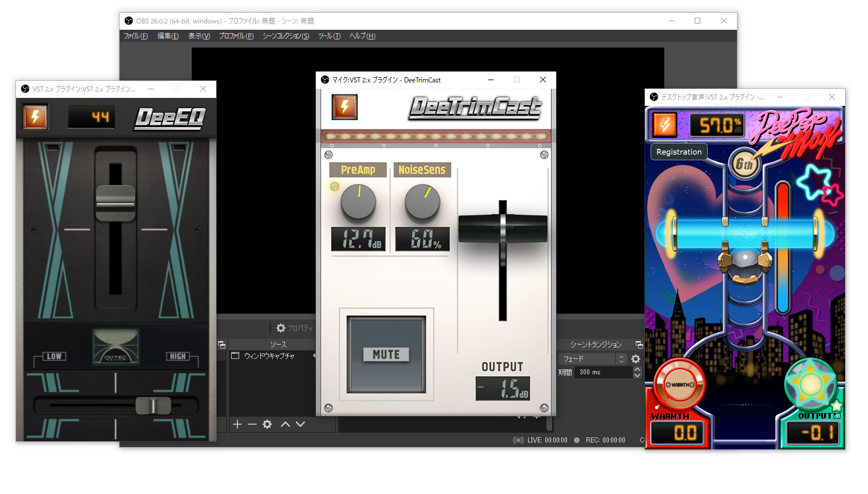Viewport: 868px width, 494px height.
Task: Open the フェード transition dropdown
Action: point(592,359)
